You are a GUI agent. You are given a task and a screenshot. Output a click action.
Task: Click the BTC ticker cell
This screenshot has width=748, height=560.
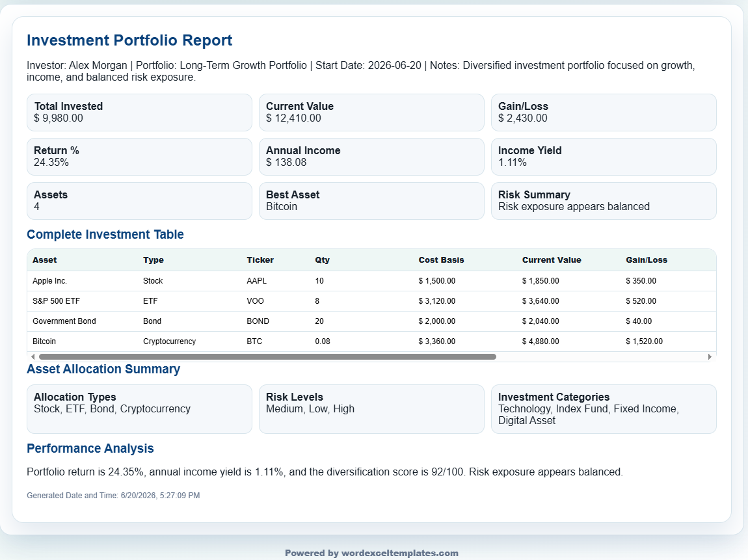pos(254,341)
